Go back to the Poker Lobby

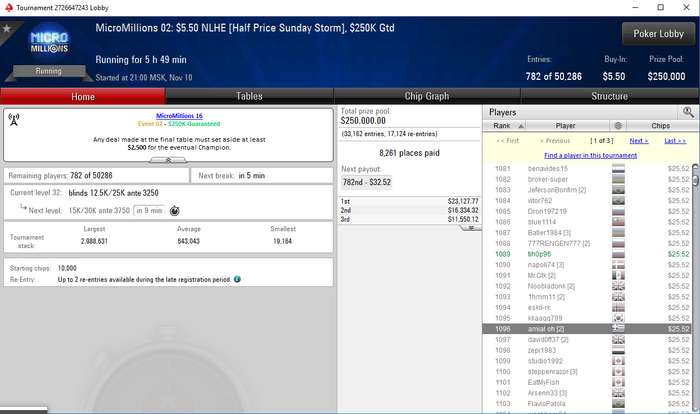658,34
